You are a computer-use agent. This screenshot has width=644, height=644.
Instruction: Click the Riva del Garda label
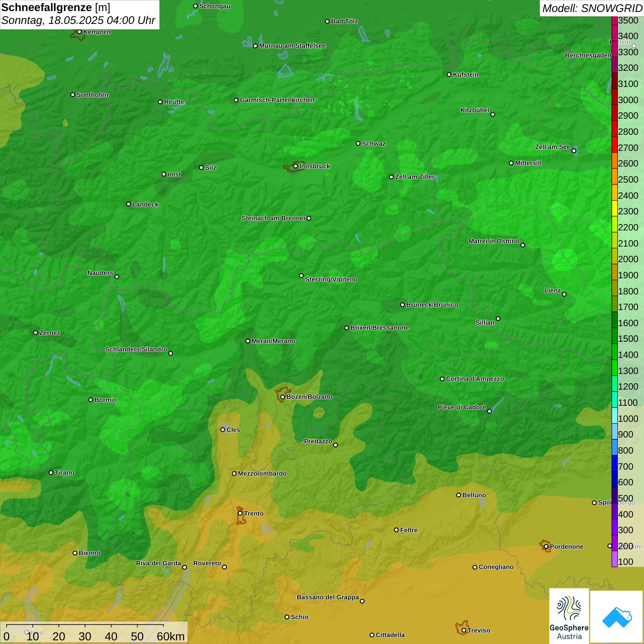(x=158, y=563)
